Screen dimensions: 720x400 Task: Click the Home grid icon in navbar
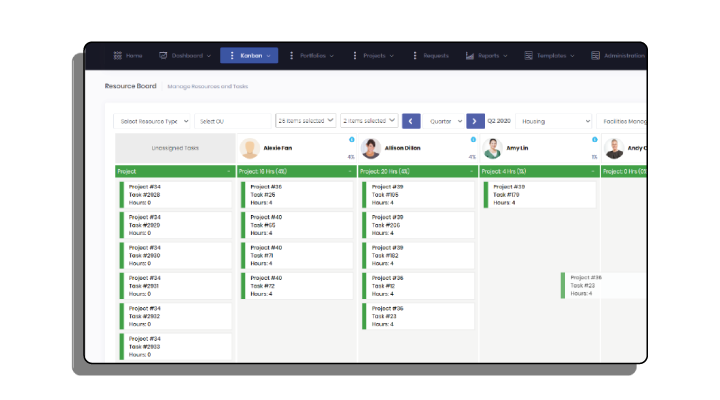pyautogui.click(x=118, y=56)
